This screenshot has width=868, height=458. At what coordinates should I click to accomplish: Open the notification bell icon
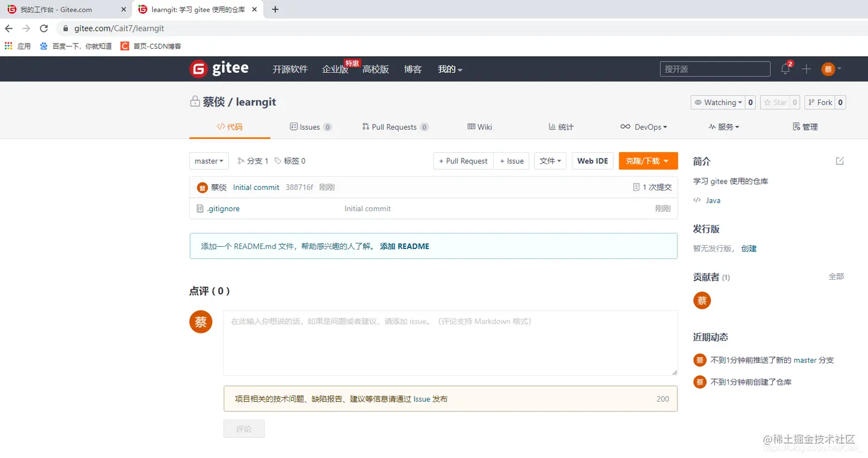pyautogui.click(x=785, y=69)
